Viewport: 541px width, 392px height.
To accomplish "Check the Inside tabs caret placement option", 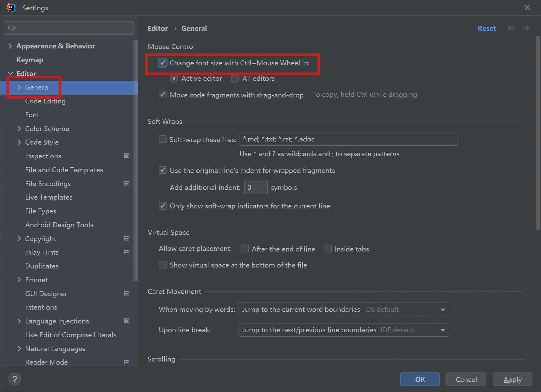I will pos(328,249).
